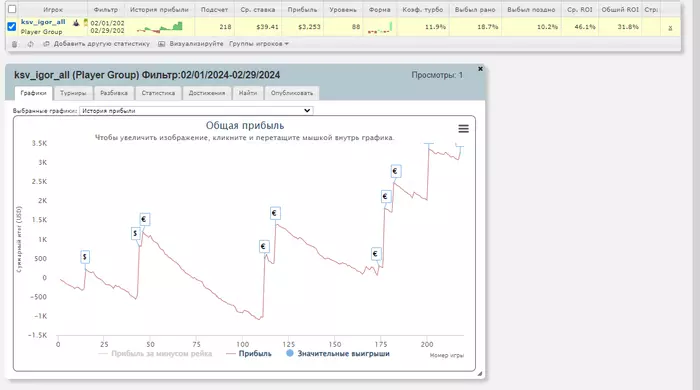Click the 'Просмотры: 1' view counter
This screenshot has height=390, width=700.
click(x=437, y=75)
